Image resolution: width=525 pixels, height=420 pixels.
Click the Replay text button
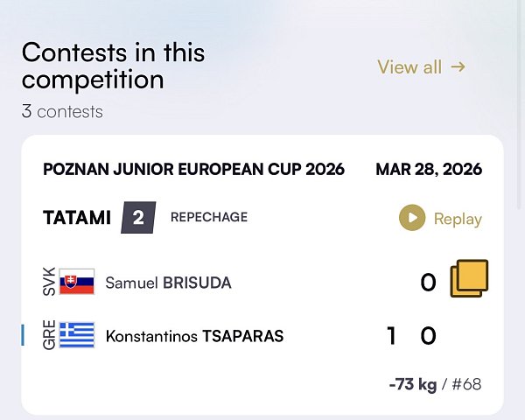pyautogui.click(x=458, y=219)
